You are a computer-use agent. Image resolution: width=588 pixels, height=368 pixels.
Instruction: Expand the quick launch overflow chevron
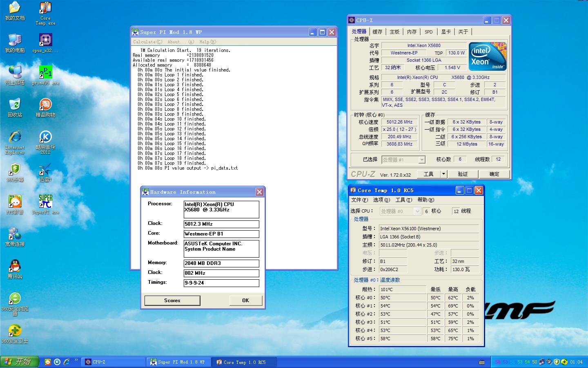(x=76, y=360)
